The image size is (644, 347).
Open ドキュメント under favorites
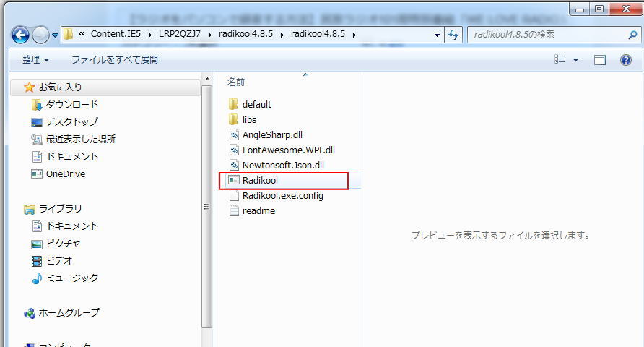click(x=72, y=157)
